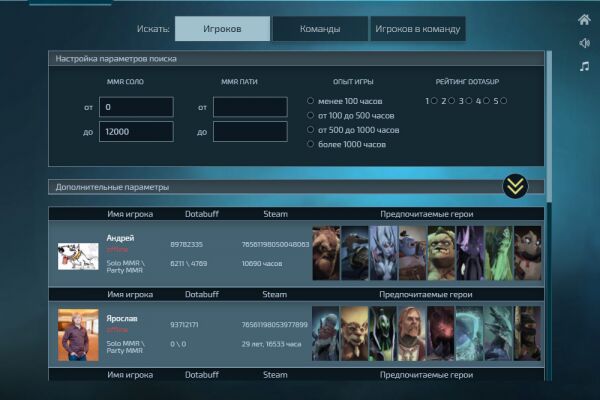Toggle music with the note icon
Image resolution: width=600 pixels, height=400 pixels.
[584, 67]
